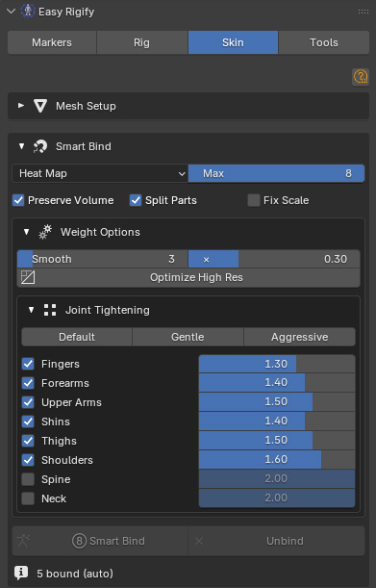Enable the Spine checkbox

tap(28, 479)
